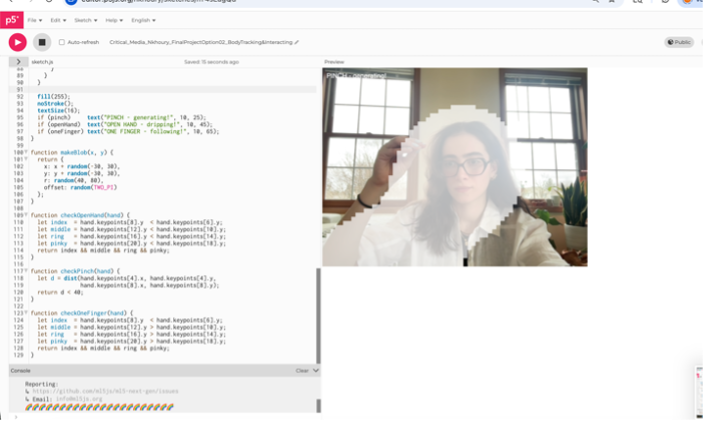Click the info@ml5js.org email in console
The width and height of the screenshot is (705, 424).
[x=79, y=399]
